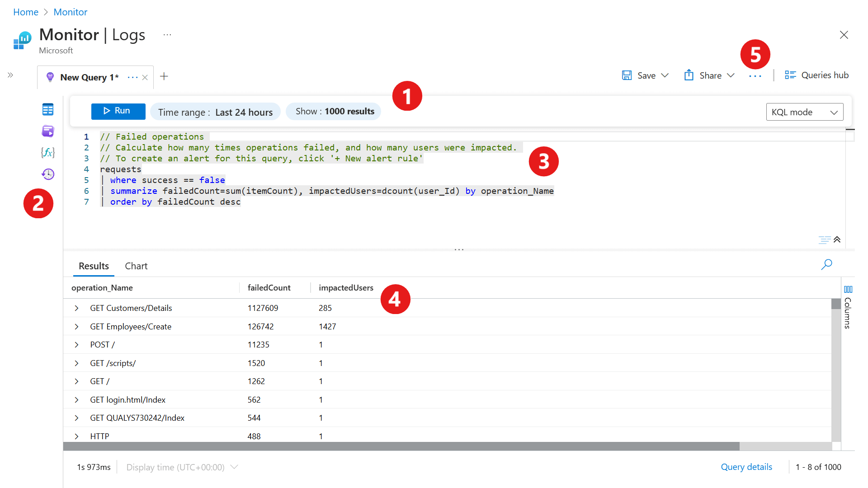Open the Columns panel icon
The width and height of the screenshot is (868, 488).
[848, 289]
